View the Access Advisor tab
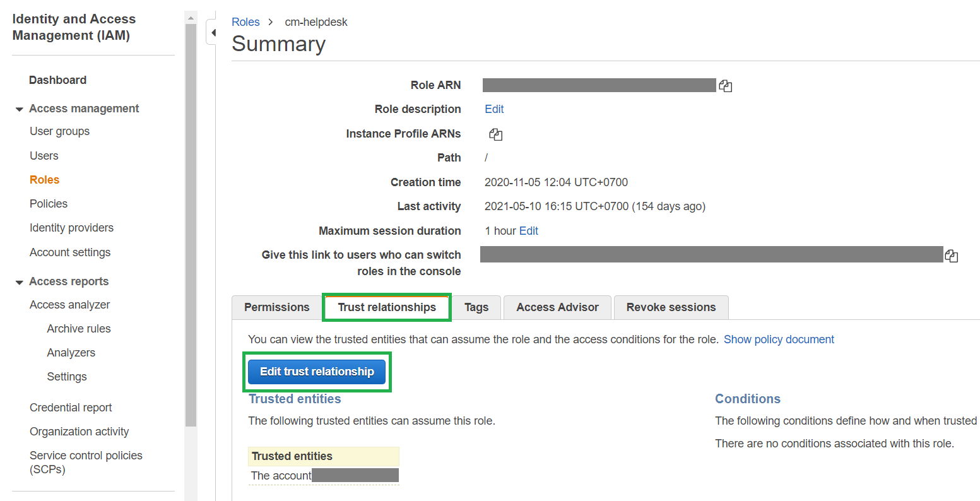The image size is (980, 501). click(x=557, y=307)
